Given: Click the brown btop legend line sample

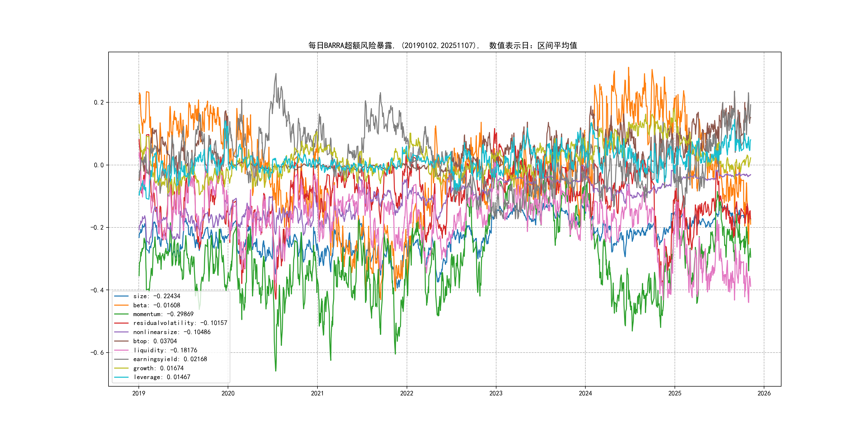Looking at the screenshot, I should (x=121, y=341).
